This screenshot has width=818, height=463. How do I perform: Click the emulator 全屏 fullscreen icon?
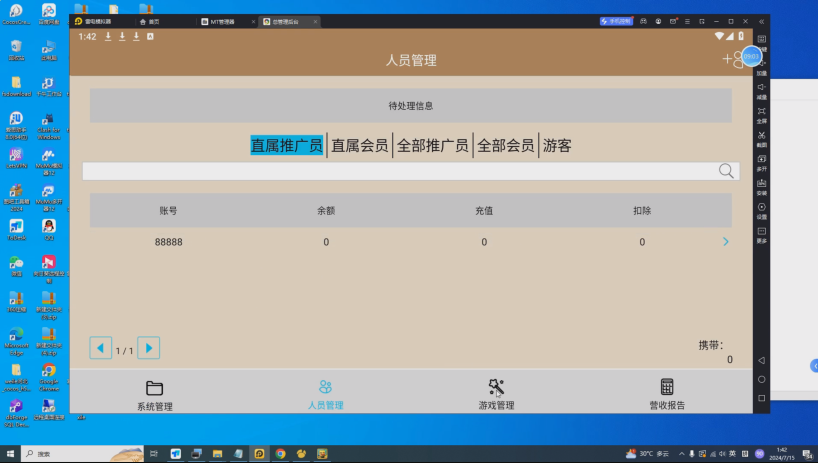point(762,111)
